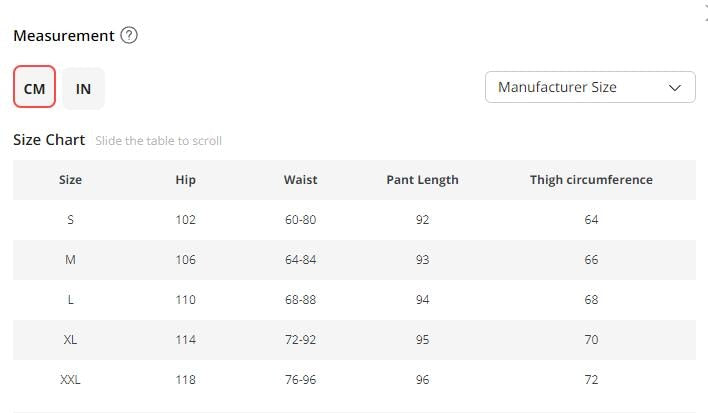Screen dimensions: 708x413
Task: Click the Waist column header
Action: tap(300, 180)
